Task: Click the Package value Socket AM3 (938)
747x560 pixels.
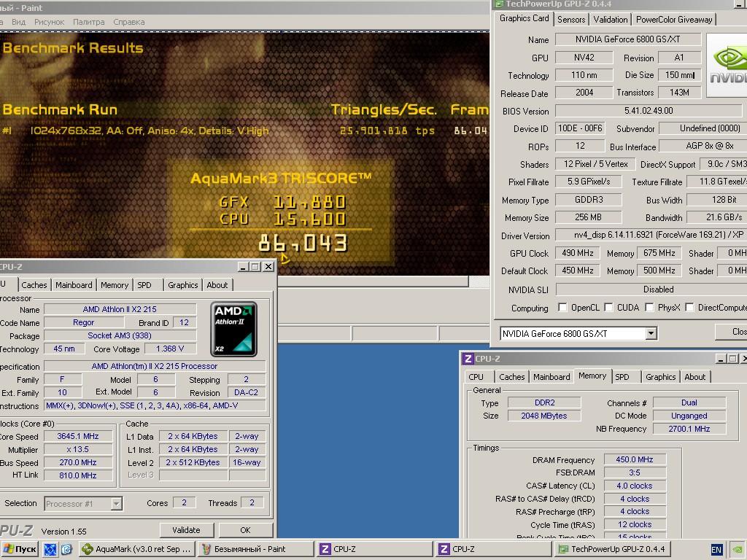Action: tap(120, 335)
